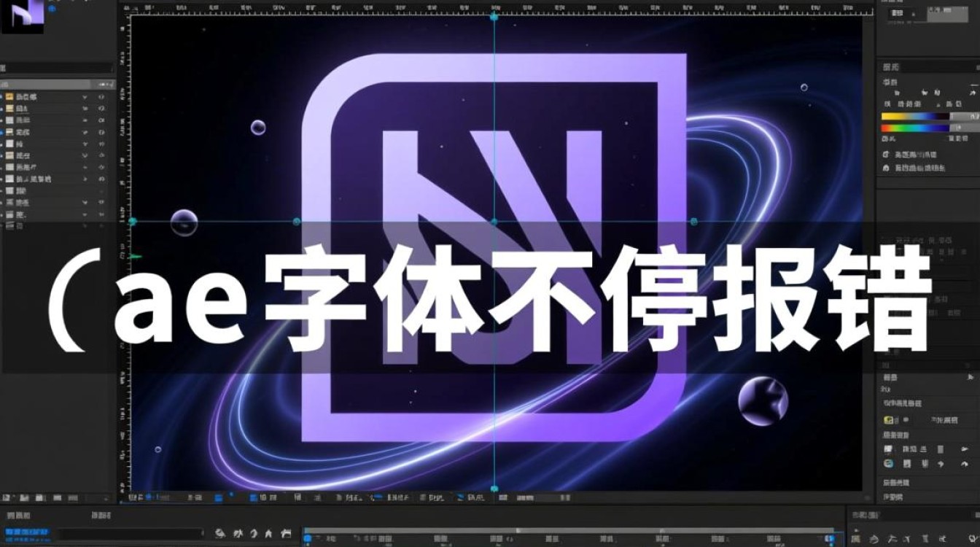Toggle the eye icon on the first project row
Viewport: 980px width, 547px height.
(x=101, y=97)
